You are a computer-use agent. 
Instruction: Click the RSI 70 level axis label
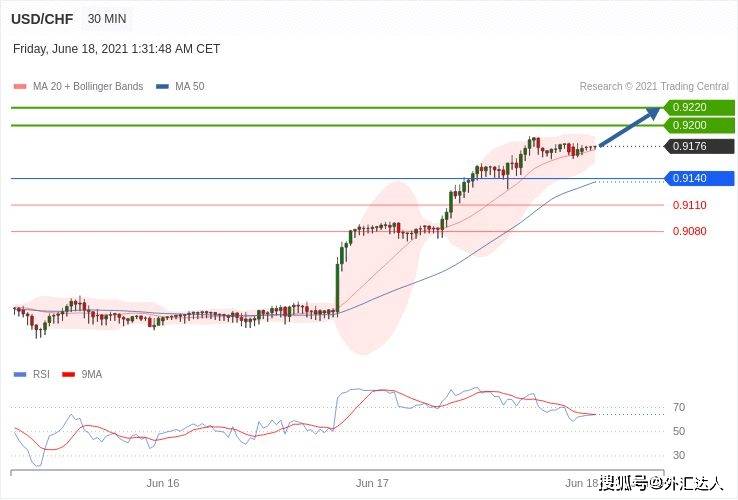(x=678, y=408)
